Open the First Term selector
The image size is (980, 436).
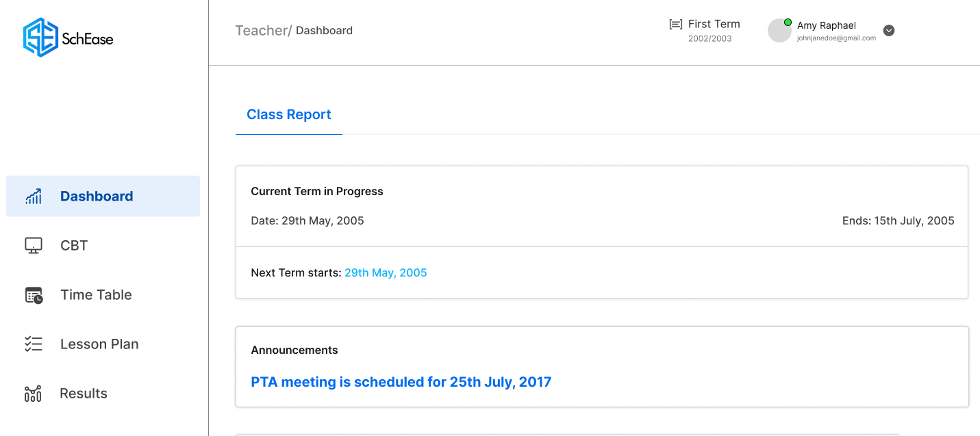[x=705, y=30]
